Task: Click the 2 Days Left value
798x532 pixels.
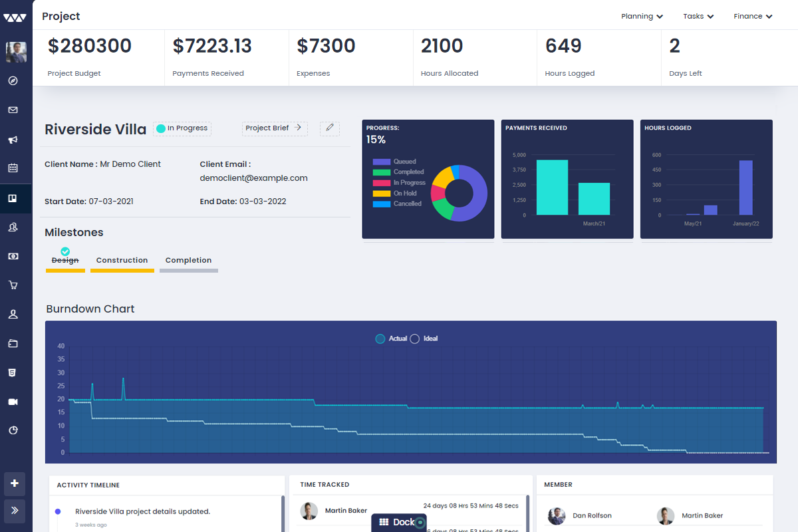Action: point(675,46)
